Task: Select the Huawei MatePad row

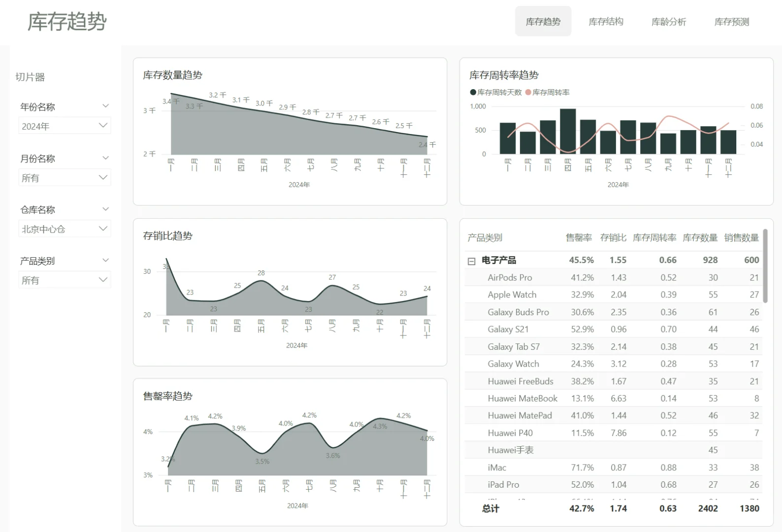Action: (x=614, y=416)
